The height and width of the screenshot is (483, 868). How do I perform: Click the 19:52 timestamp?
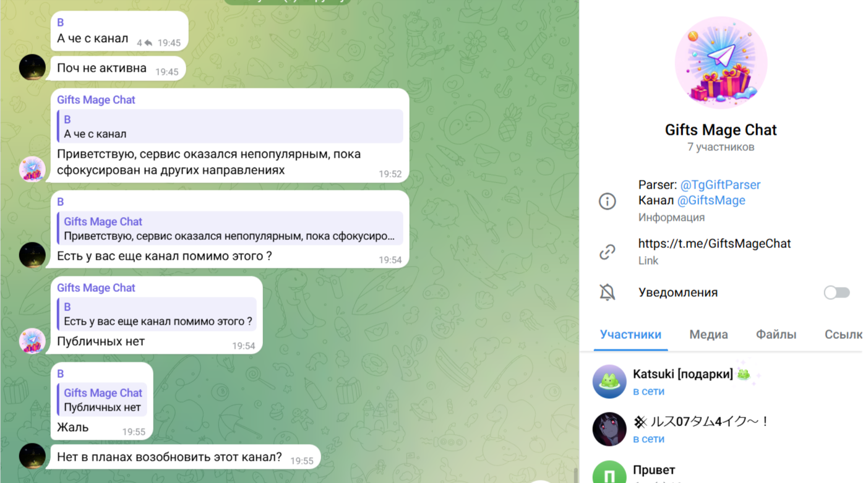click(390, 174)
